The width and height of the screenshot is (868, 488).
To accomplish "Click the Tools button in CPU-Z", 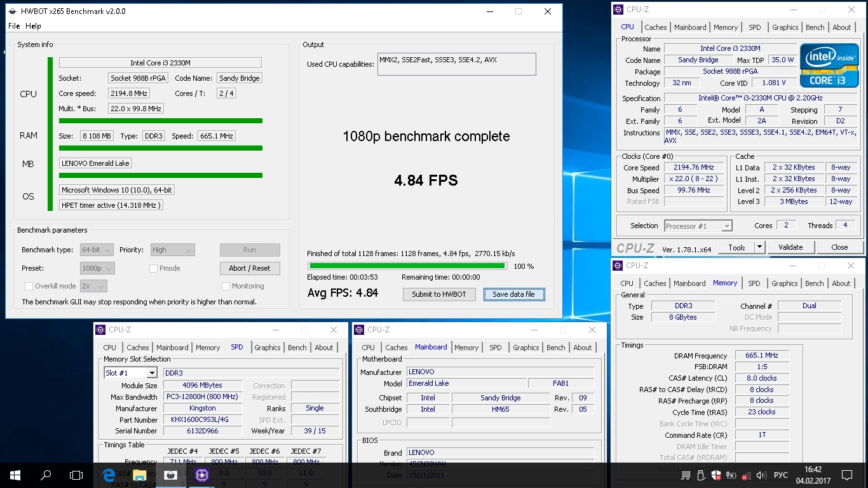I will (736, 247).
